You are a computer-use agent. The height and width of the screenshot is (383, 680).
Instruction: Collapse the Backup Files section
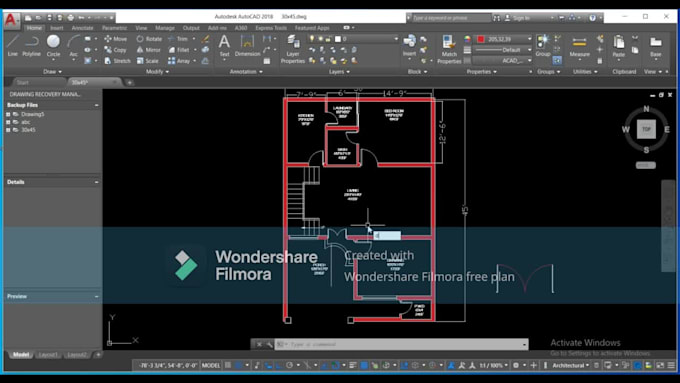coord(96,105)
